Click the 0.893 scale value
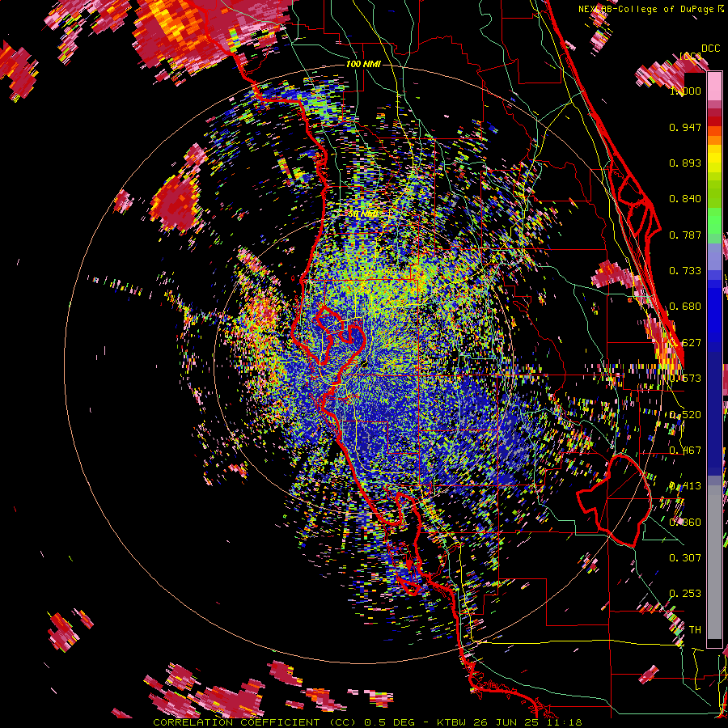 [685, 163]
